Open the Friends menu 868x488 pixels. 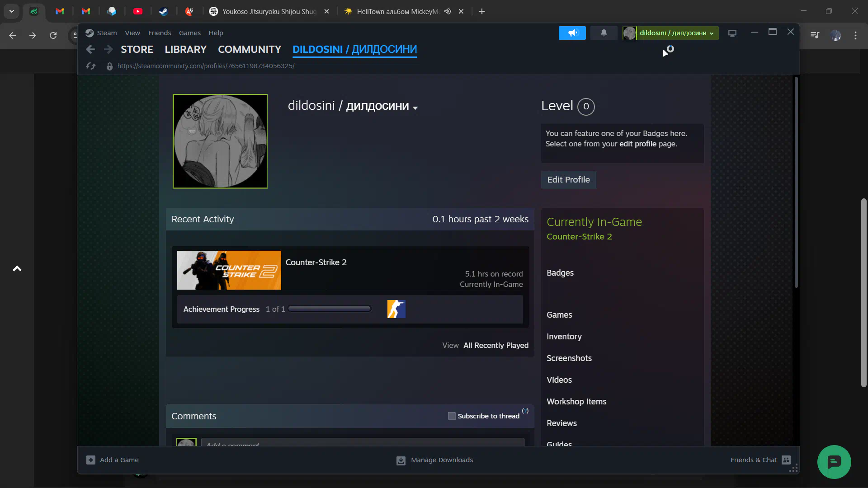coord(160,33)
